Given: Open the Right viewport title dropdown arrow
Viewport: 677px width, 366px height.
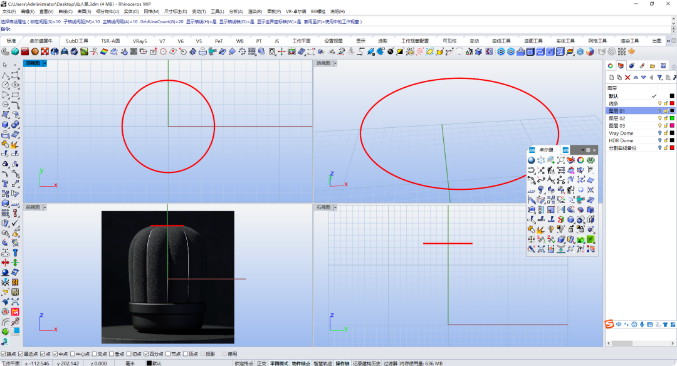Looking at the screenshot, I should (x=335, y=208).
